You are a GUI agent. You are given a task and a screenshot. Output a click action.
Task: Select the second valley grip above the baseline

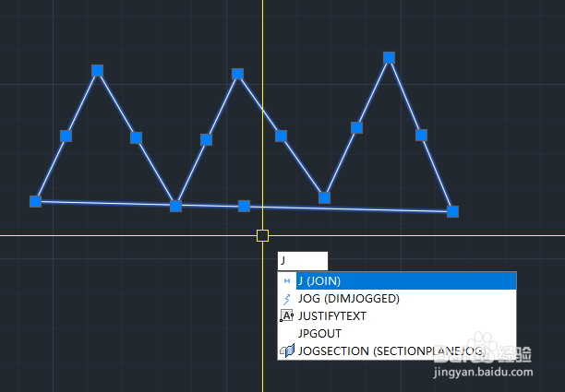(324, 197)
